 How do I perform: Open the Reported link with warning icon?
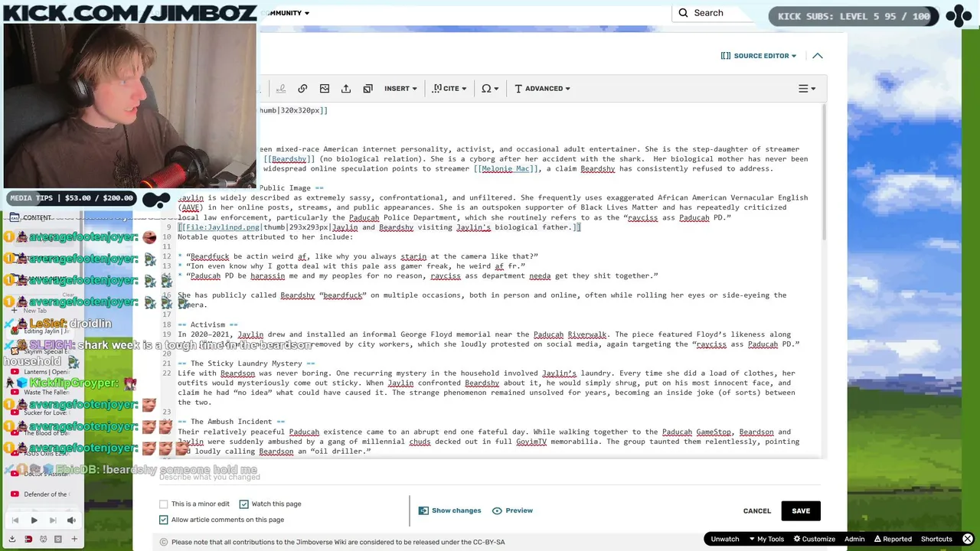(x=892, y=539)
